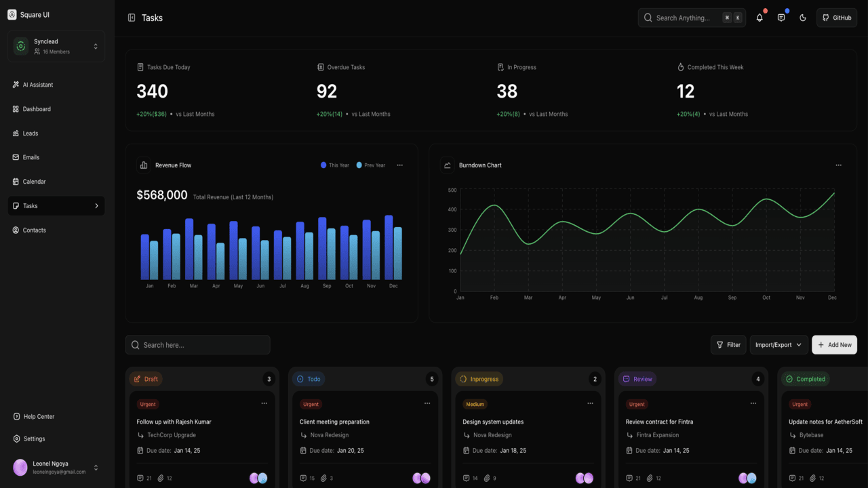Open options for Follow up with Rajesh Kumar card
Screen dimensions: 868x488
pyautogui.click(x=264, y=403)
